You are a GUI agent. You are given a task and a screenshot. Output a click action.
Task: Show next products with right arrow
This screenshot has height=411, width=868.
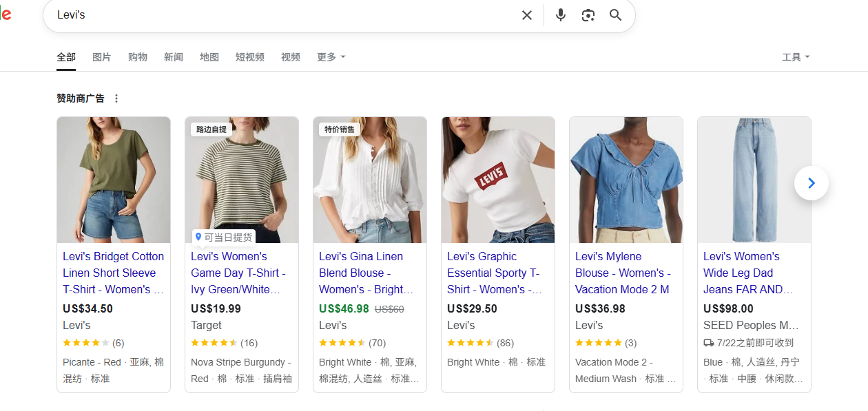coord(812,183)
